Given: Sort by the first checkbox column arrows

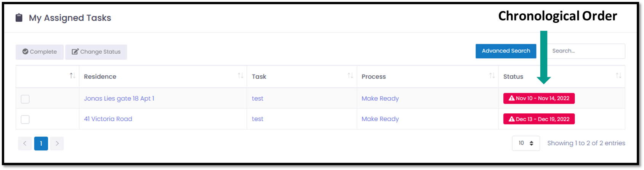Looking at the screenshot, I should (x=72, y=76).
